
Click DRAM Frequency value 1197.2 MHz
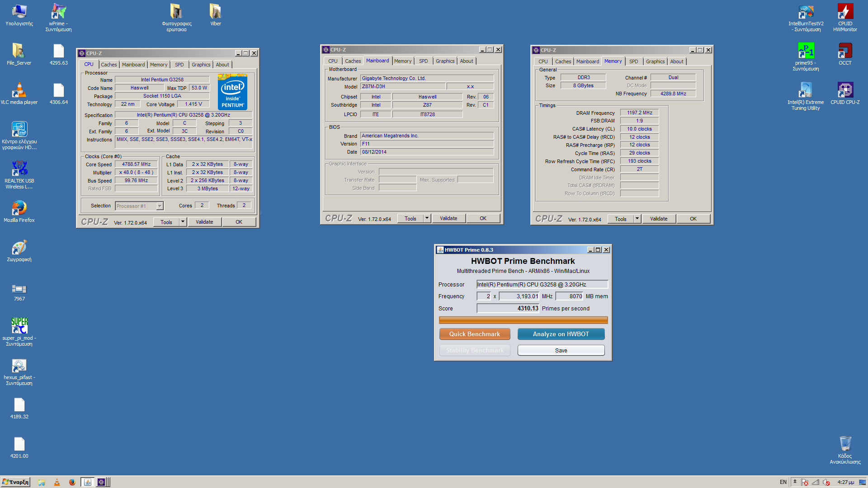pos(639,113)
